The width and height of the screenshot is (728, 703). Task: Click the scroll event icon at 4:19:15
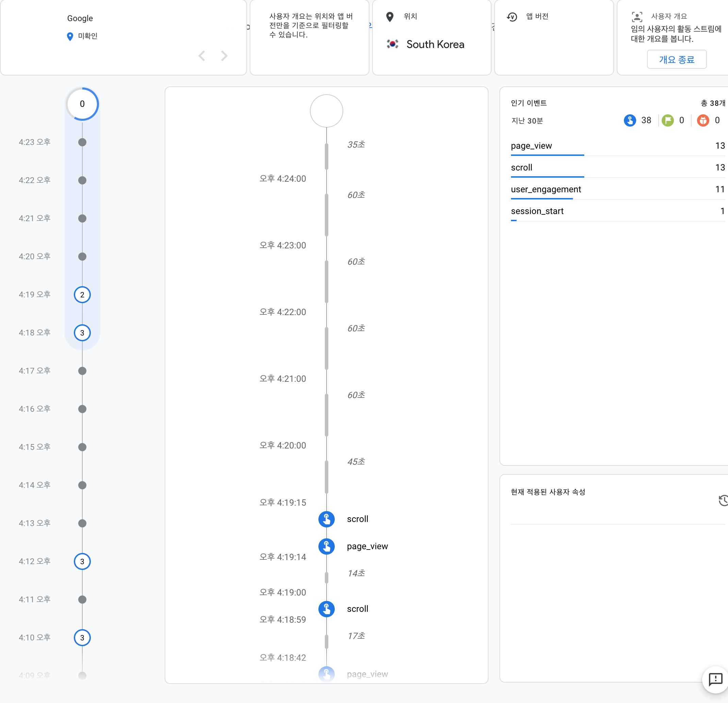click(327, 519)
